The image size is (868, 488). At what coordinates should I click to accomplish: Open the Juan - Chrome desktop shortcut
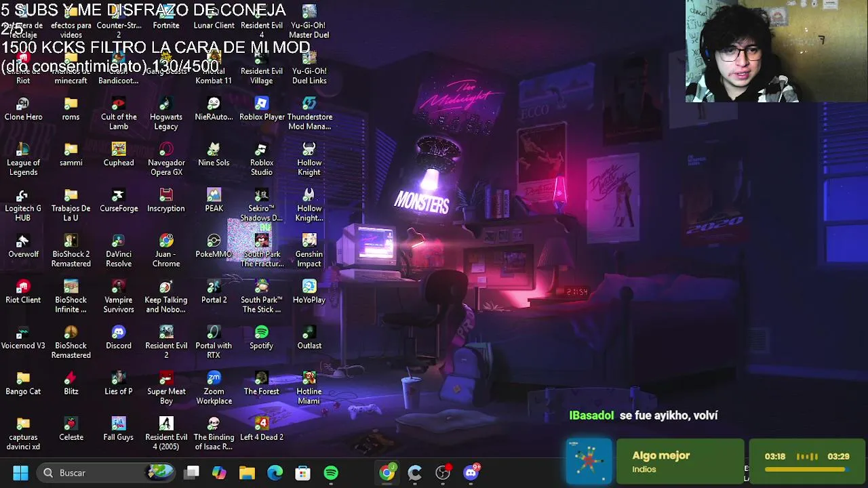(166, 251)
